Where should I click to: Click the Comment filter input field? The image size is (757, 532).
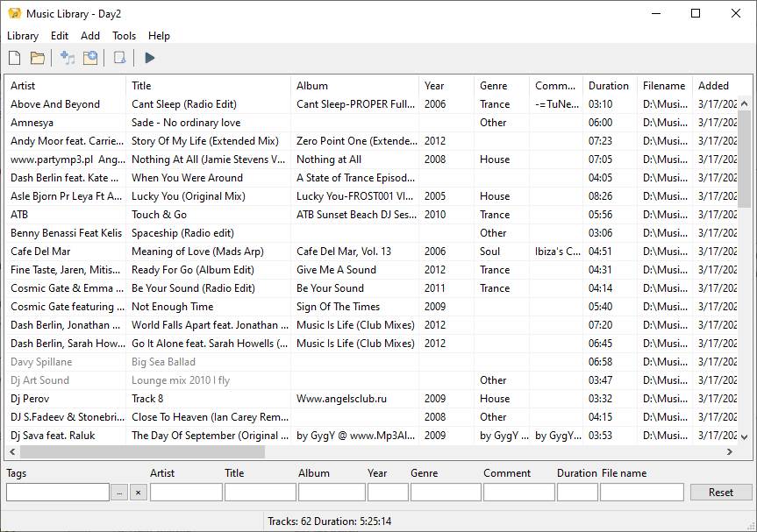[519, 493]
